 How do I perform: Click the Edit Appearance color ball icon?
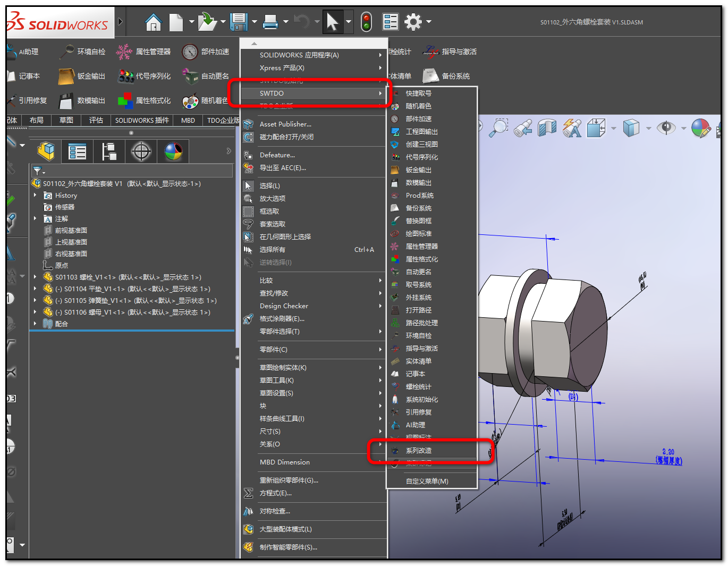(701, 128)
